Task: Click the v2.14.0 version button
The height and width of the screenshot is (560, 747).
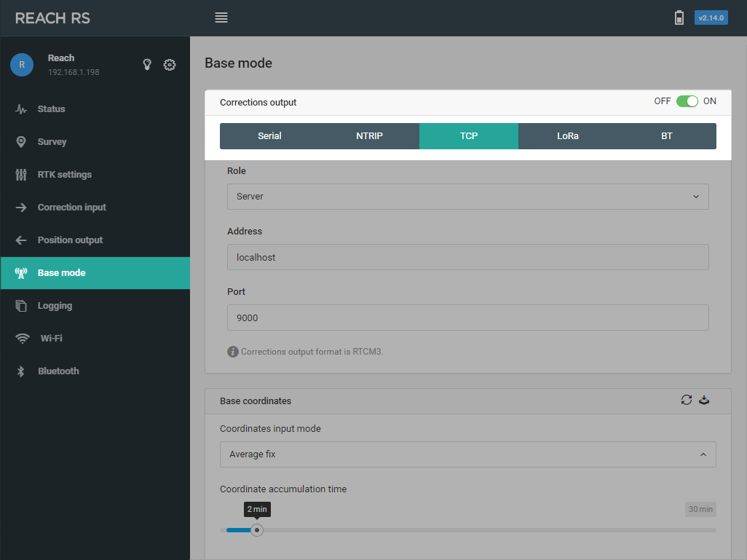Action: click(711, 17)
